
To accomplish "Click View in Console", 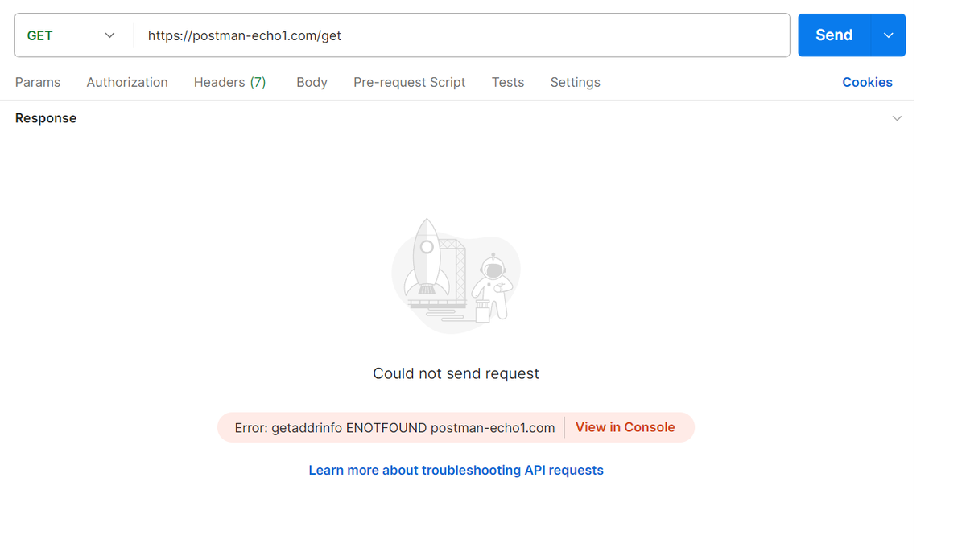I will tap(625, 427).
